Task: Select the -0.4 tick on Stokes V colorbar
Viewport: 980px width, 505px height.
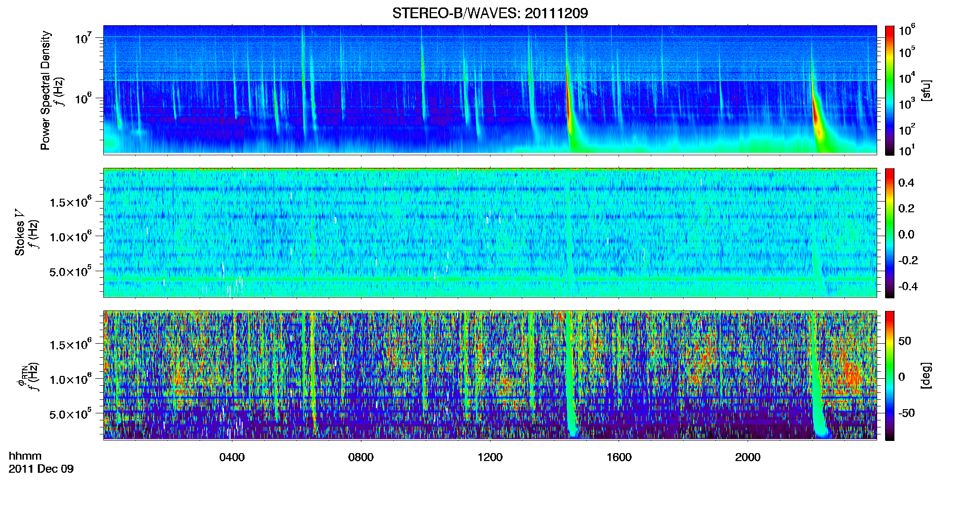Action: [908, 286]
